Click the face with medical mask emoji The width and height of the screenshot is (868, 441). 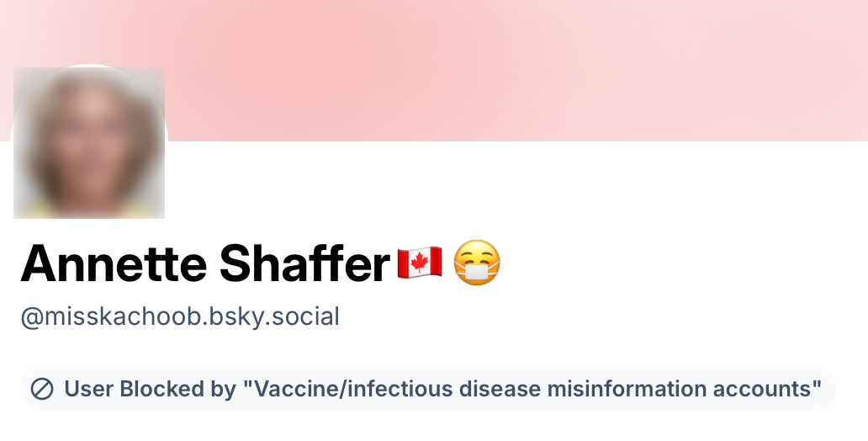[477, 263]
